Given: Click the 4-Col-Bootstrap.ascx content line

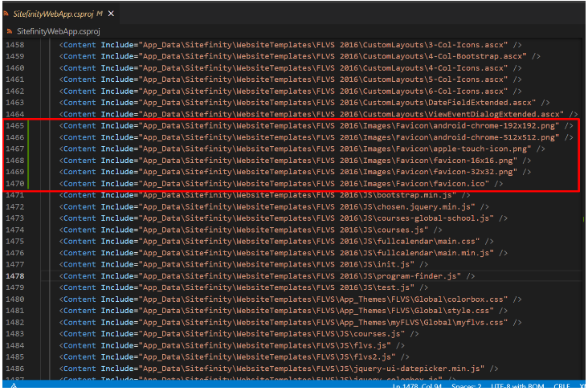Looking at the screenshot, I should [300, 56].
